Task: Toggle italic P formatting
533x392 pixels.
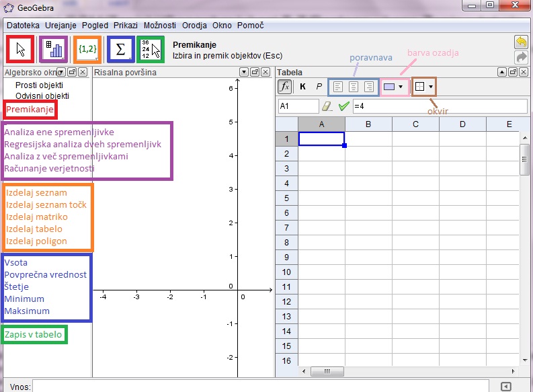Action: click(x=319, y=87)
